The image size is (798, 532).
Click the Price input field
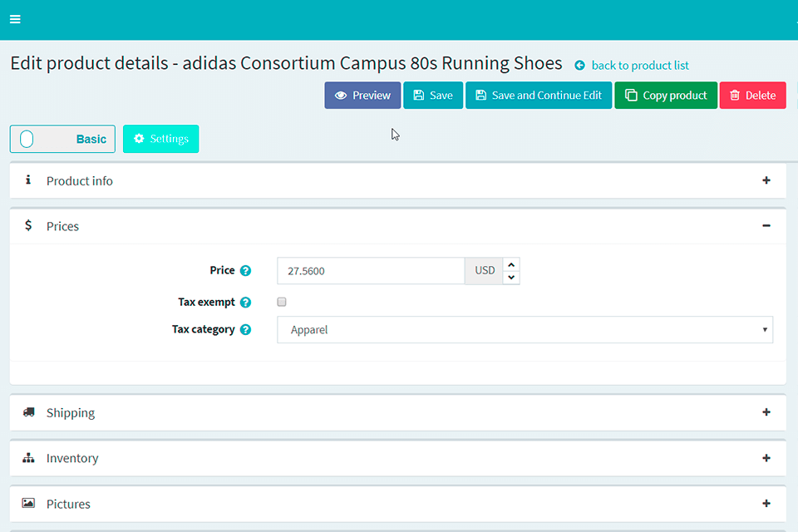[371, 271]
